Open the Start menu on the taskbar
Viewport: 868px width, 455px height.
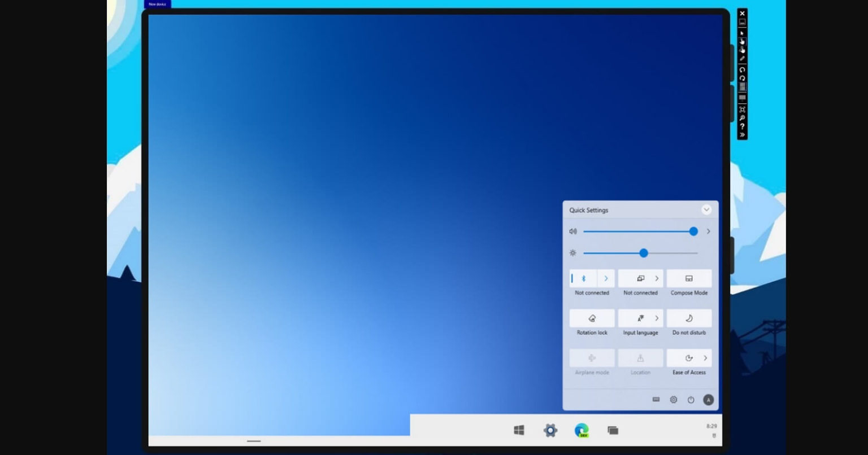(x=519, y=430)
